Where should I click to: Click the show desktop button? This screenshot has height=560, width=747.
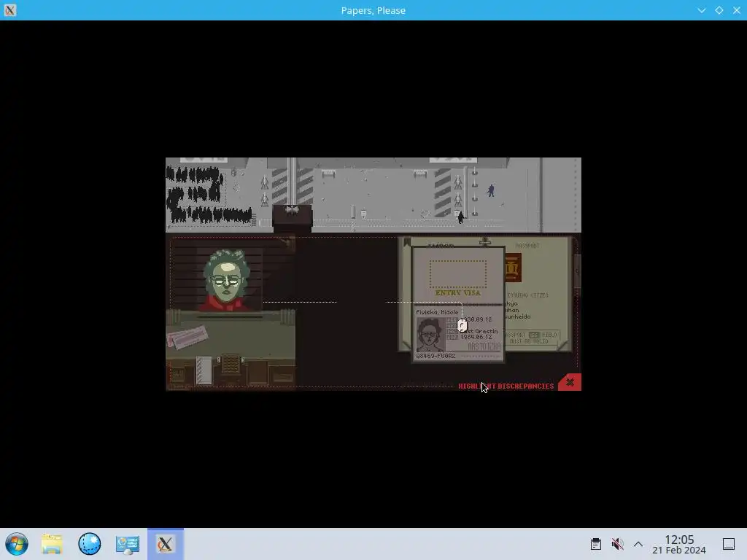729,544
